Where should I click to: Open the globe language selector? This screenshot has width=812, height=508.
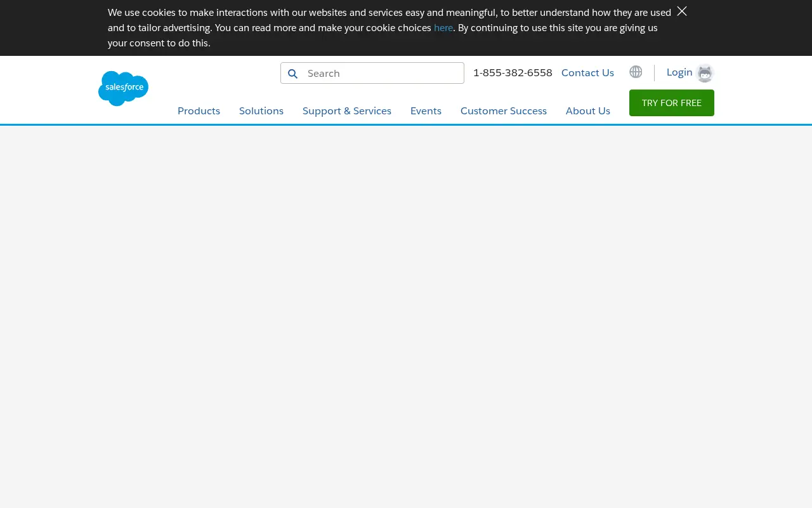click(636, 72)
